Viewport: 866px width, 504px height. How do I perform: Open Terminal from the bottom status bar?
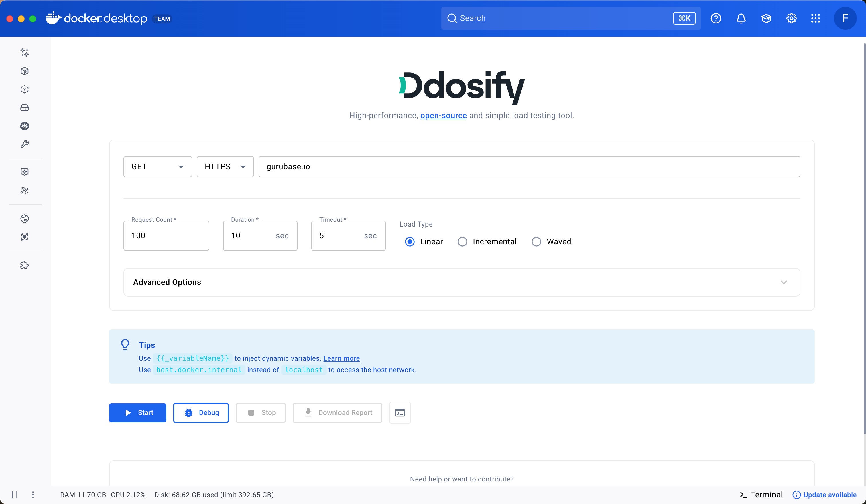pyautogui.click(x=761, y=495)
